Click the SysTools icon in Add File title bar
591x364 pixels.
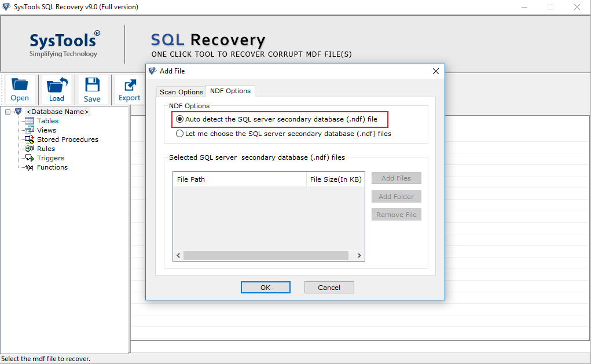click(x=152, y=71)
